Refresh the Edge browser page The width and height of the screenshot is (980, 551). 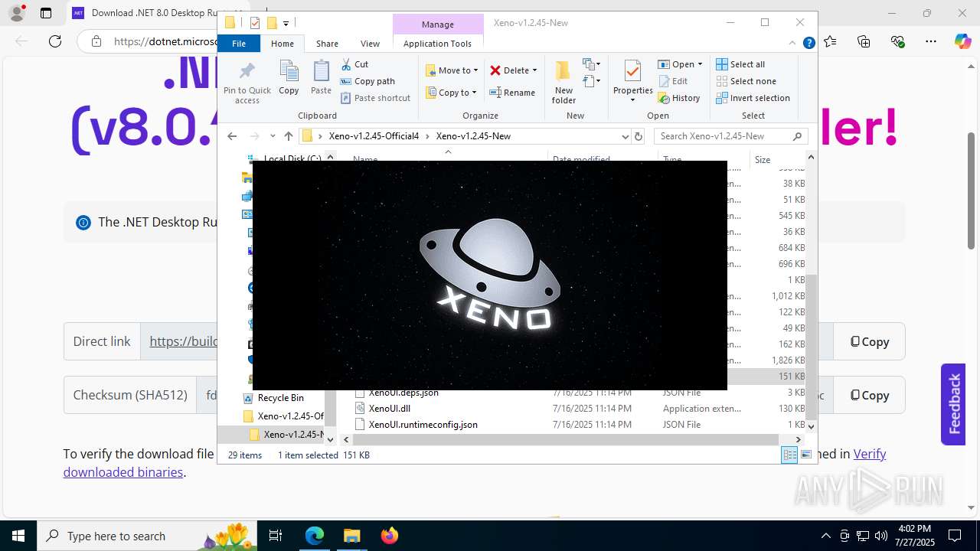[x=55, y=41]
